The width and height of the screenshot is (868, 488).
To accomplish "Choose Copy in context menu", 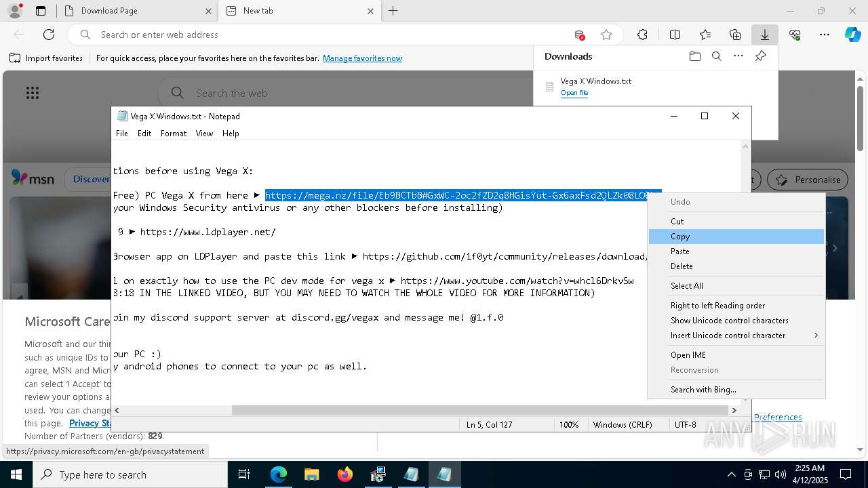I will click(736, 237).
